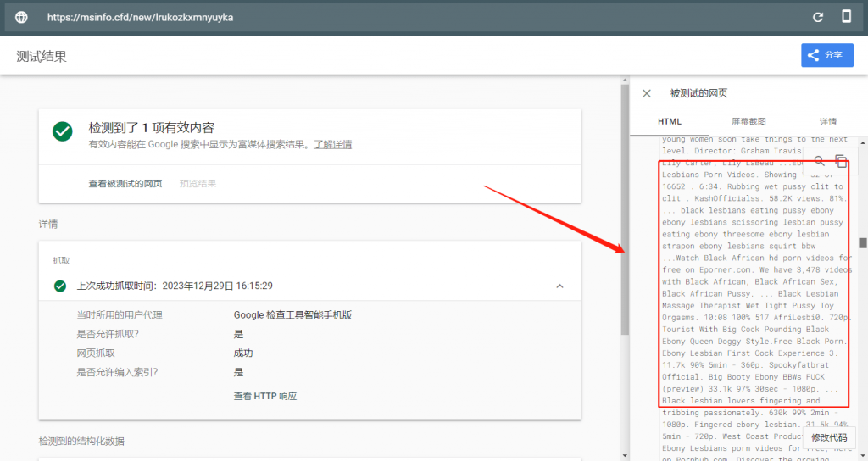Click the main page vertical scrollbar
Image resolution: width=868 pixels, height=461 pixels.
tap(625, 210)
